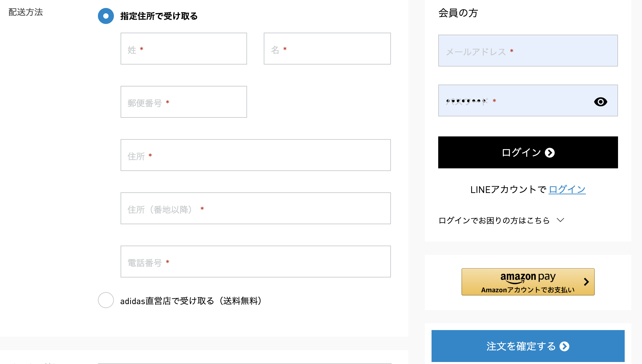The image size is (642, 364).
Task: Expand ログインでお困りの方はこちら chevron
Action: click(560, 220)
